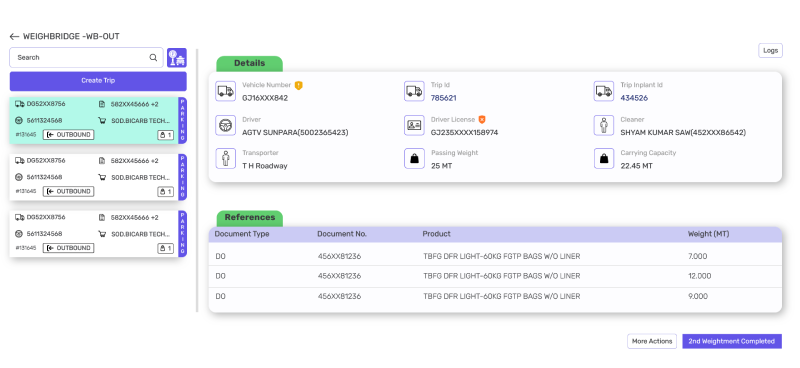Click the Passing Weight value 25 MT
Screen dimensions: 800x368
[441, 166]
